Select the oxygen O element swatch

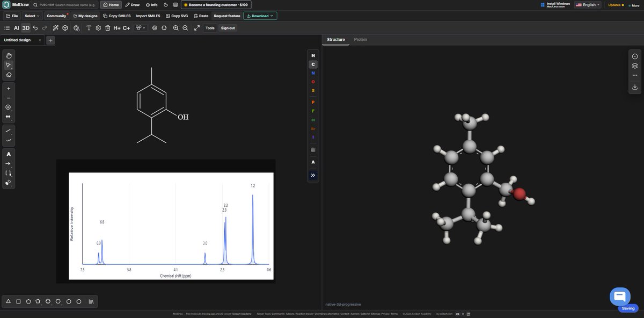313,82
